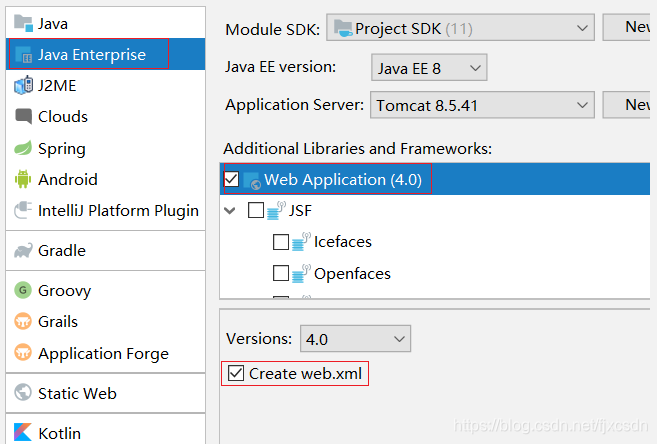The image size is (657, 444).
Task: Click the Spring leaf icon
Action: 23,148
